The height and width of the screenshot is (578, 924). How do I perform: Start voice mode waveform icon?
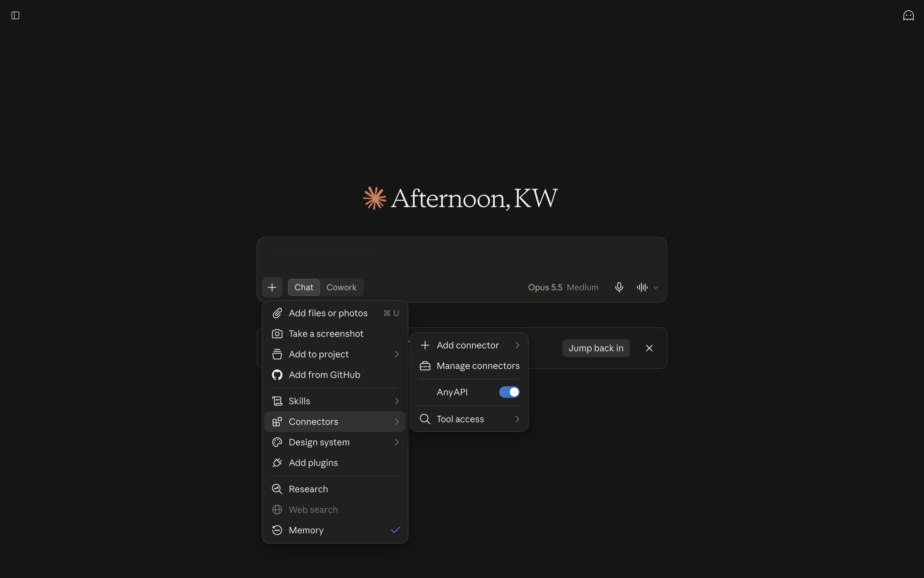pyautogui.click(x=642, y=287)
